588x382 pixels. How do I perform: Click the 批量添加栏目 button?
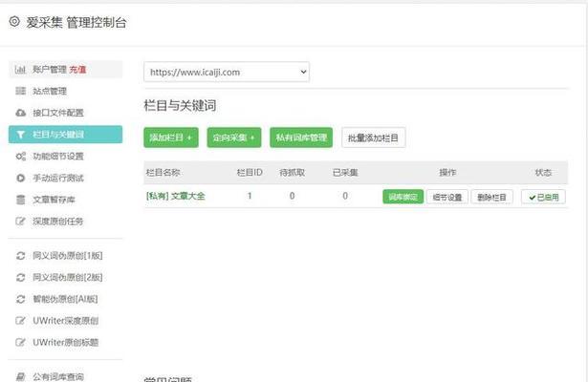click(374, 138)
